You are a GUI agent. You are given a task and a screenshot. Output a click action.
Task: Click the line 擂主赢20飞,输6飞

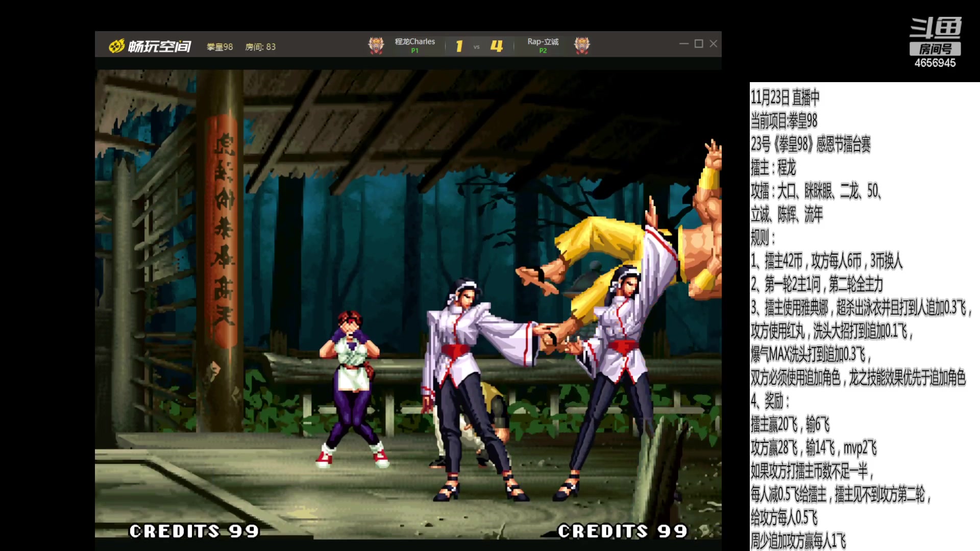(790, 424)
